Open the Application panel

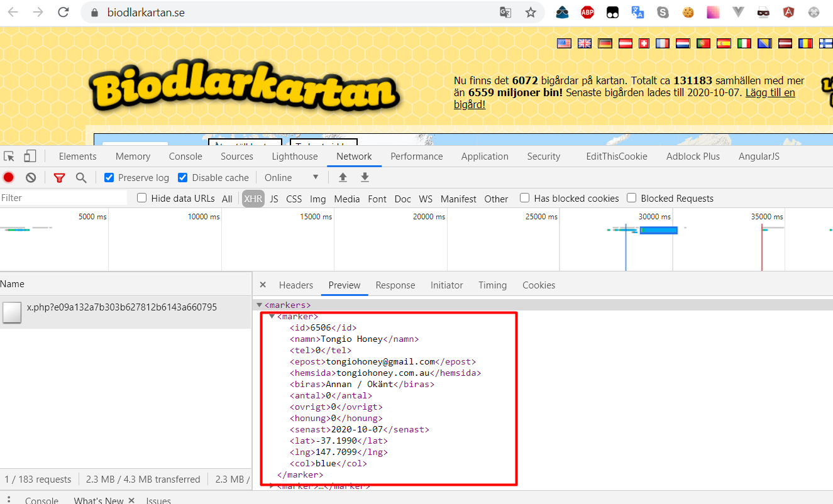[485, 156]
